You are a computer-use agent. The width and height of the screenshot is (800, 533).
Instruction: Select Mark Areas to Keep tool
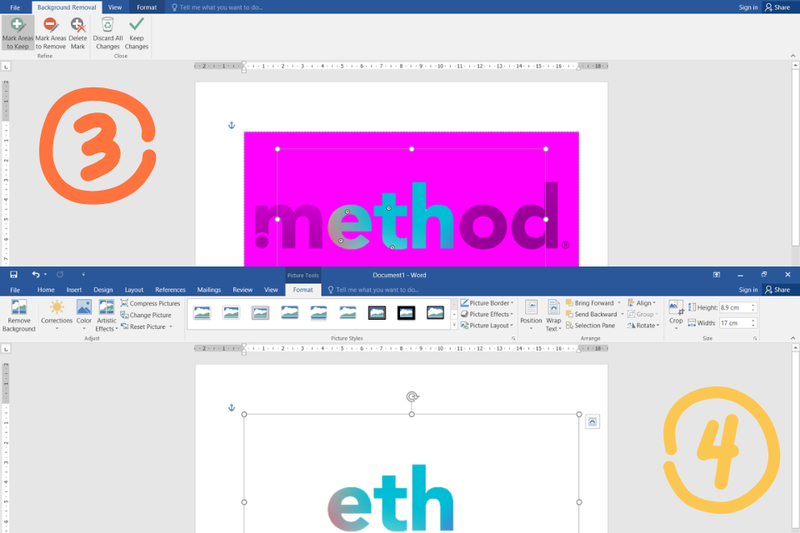18,33
